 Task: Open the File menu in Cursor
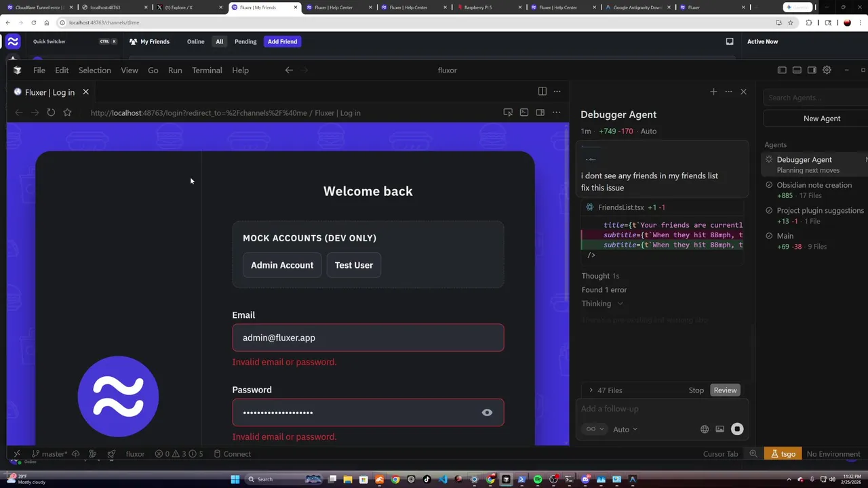pyautogui.click(x=39, y=70)
